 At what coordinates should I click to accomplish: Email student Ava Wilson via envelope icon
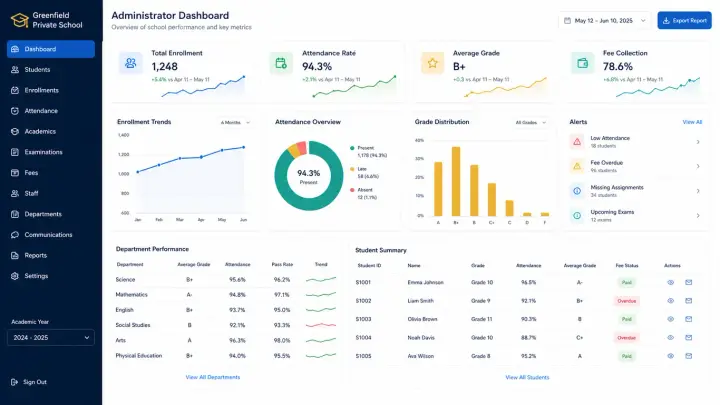(688, 356)
